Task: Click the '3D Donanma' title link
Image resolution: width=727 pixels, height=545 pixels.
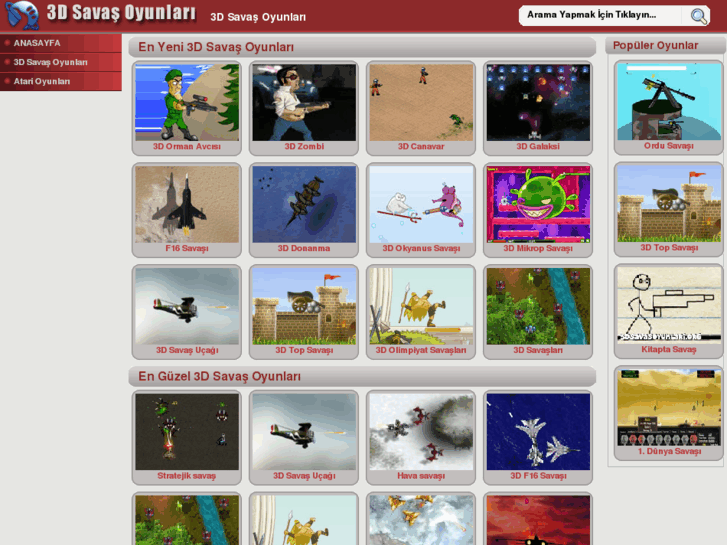Action: 304,249
